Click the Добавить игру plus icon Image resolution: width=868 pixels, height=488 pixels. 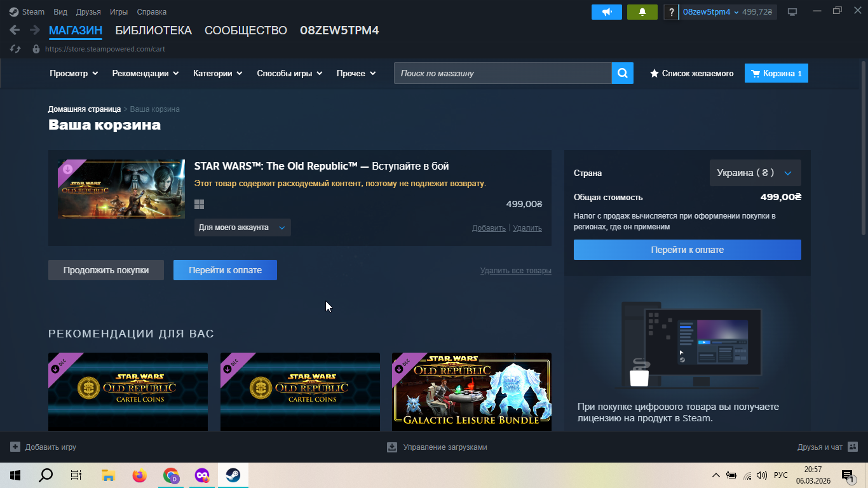coord(15,447)
